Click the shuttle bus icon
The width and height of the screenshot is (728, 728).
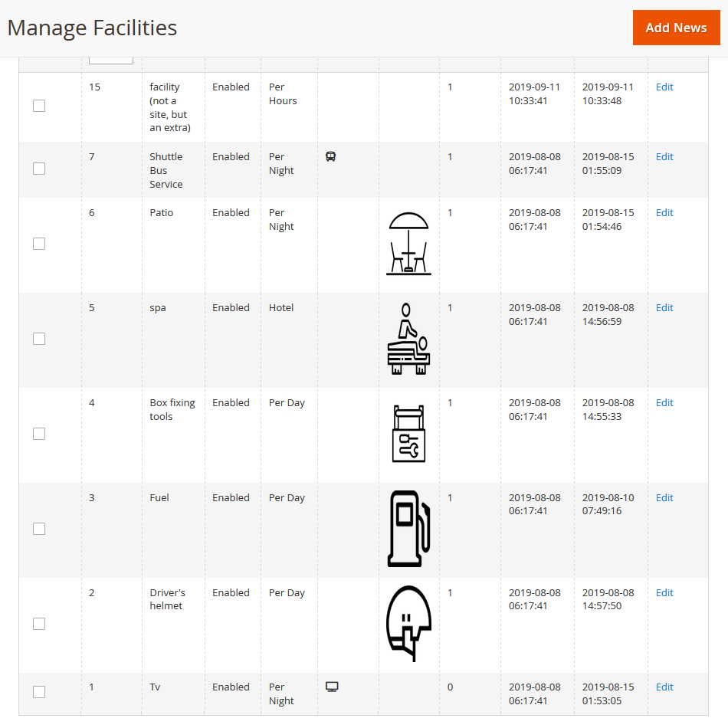tap(331, 156)
